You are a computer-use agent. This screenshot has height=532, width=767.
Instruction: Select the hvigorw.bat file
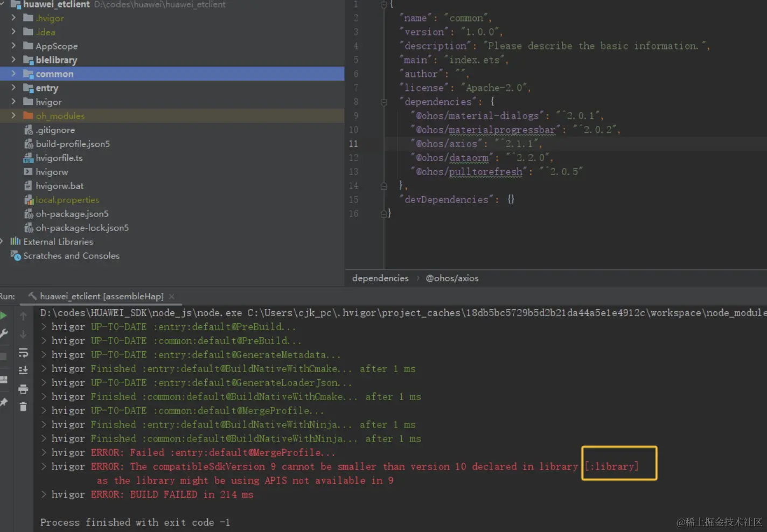click(x=60, y=186)
